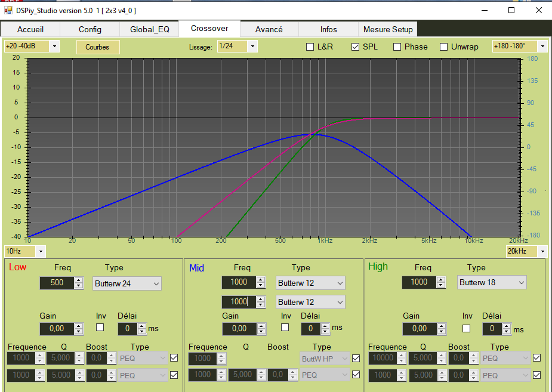Increase the High Gain spinner value
Image resolution: width=552 pixels, height=392 pixels.
442,326
